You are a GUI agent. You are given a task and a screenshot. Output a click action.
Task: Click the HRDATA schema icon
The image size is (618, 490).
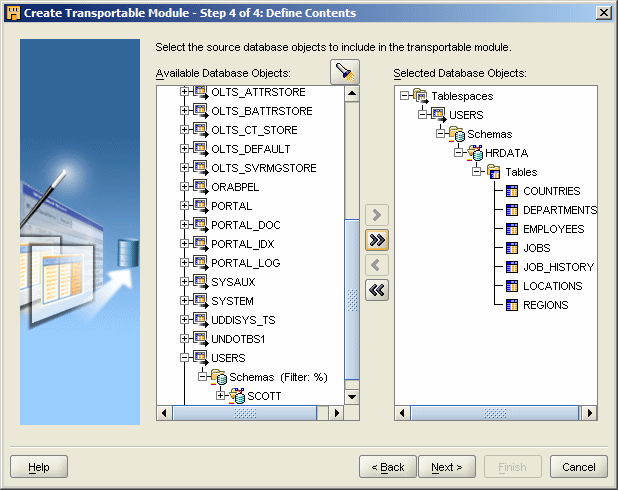(475, 153)
